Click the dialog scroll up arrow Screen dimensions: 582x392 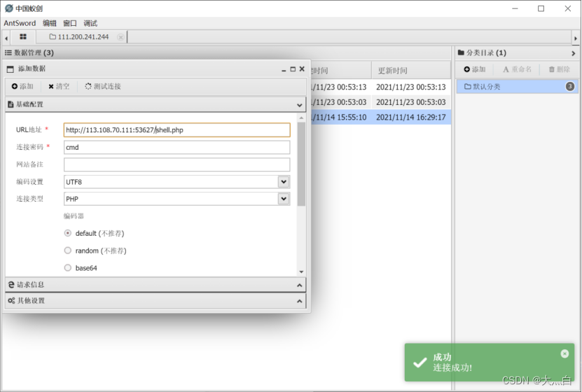pyautogui.click(x=301, y=118)
